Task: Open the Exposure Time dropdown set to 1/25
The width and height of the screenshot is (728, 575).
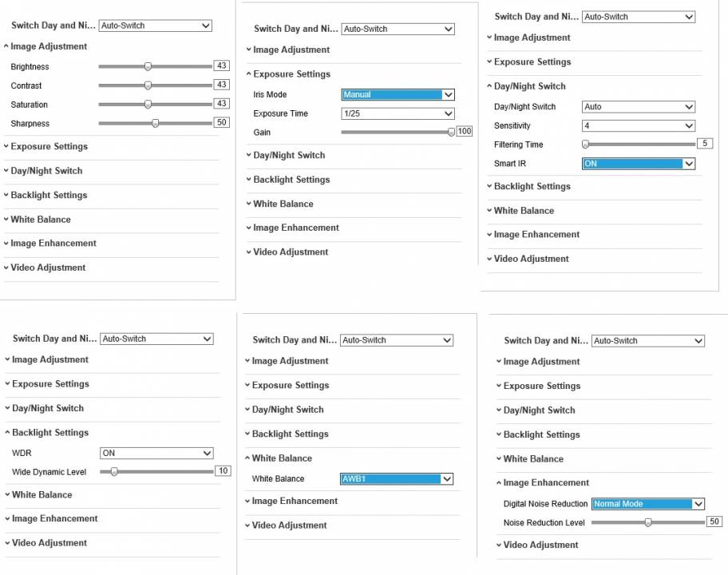Action: coord(398,113)
